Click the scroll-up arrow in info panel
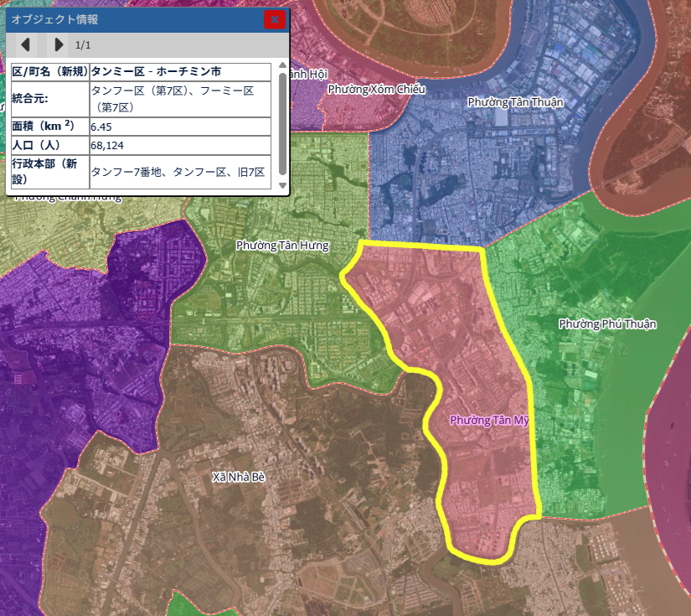This screenshot has height=616, width=691. pos(282,67)
